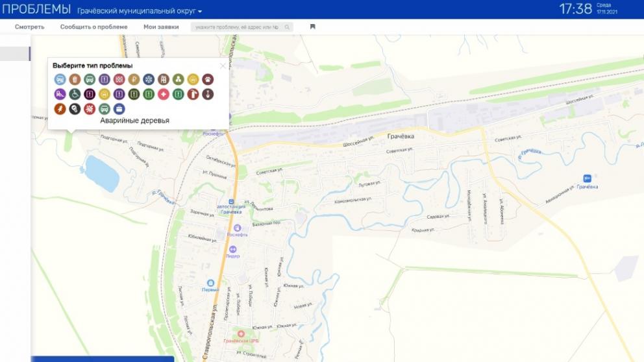Choose the ruble sign problem icon
This screenshot has width=644, height=362.
click(134, 79)
